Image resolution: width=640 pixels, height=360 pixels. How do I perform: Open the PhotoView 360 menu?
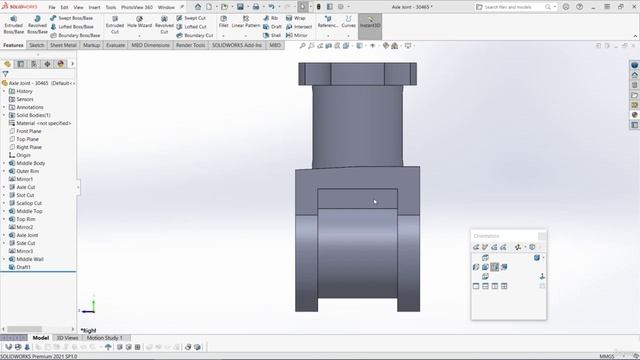[x=137, y=7]
